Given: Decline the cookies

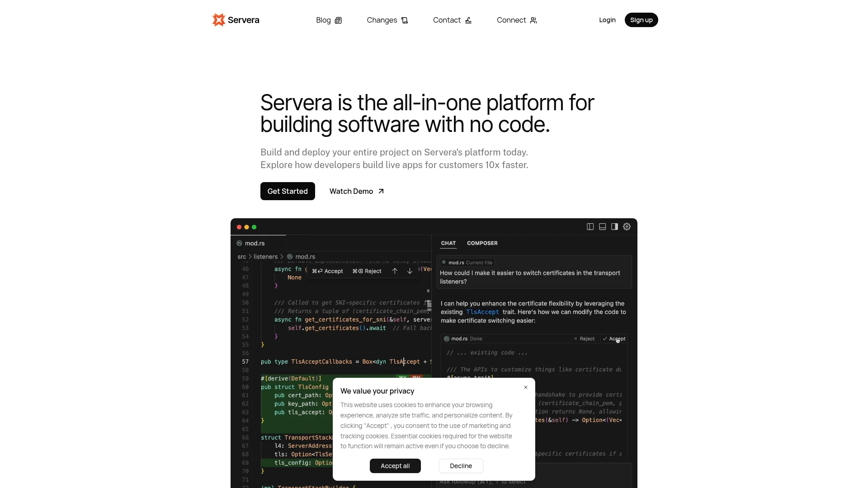Looking at the screenshot, I should (461, 466).
